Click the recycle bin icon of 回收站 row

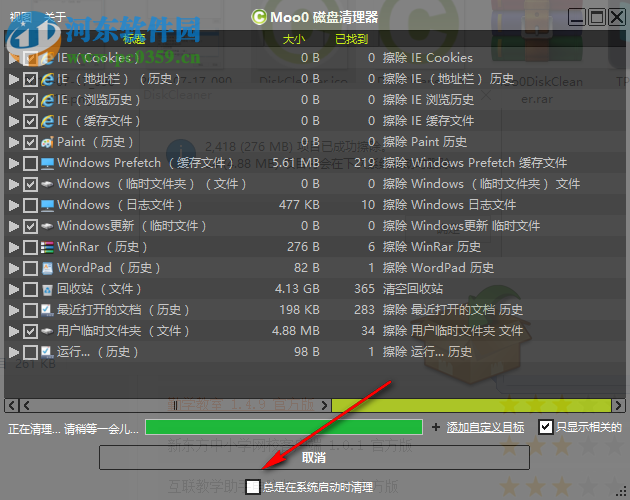[x=47, y=289]
